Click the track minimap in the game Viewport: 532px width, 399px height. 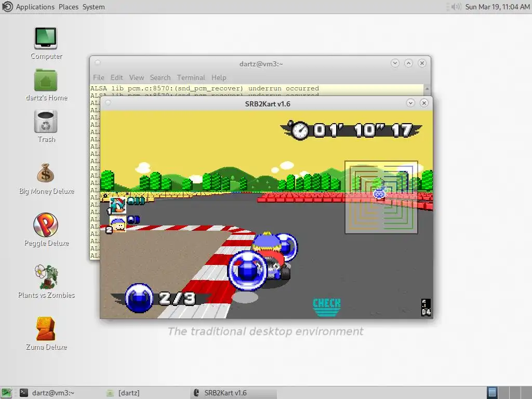point(381,197)
